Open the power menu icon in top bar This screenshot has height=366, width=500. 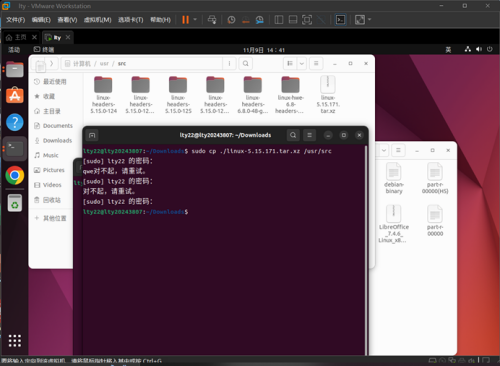pos(490,49)
